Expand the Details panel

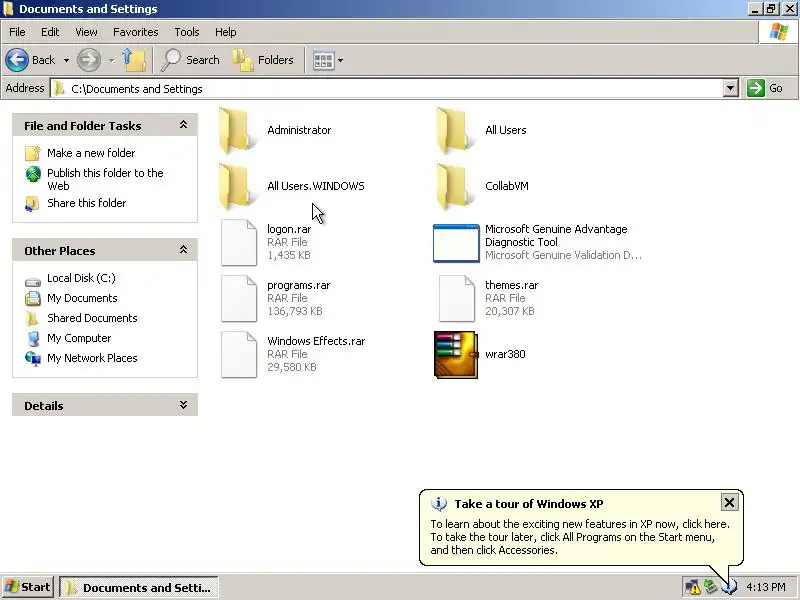coord(183,405)
